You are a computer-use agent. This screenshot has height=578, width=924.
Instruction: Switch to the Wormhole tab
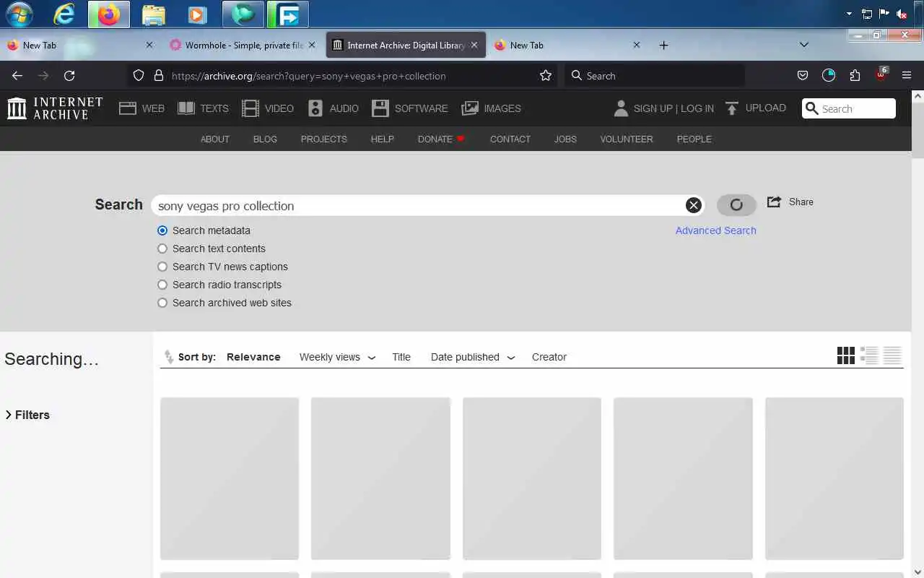tap(243, 45)
